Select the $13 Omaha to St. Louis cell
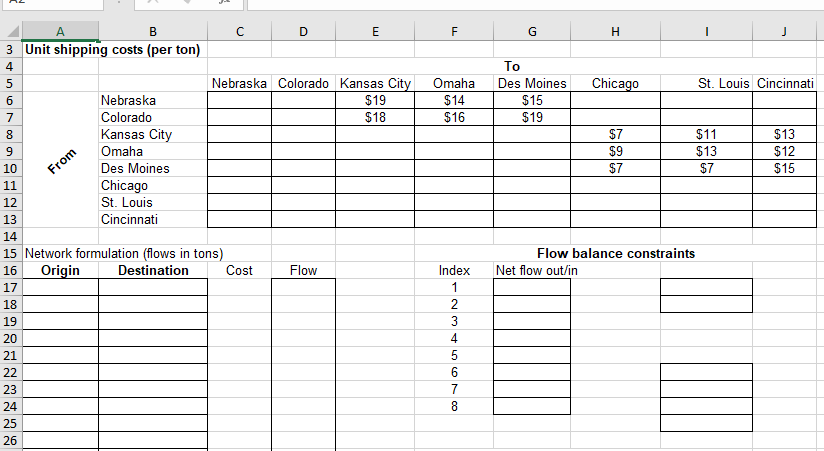824x451 pixels. pos(706,151)
